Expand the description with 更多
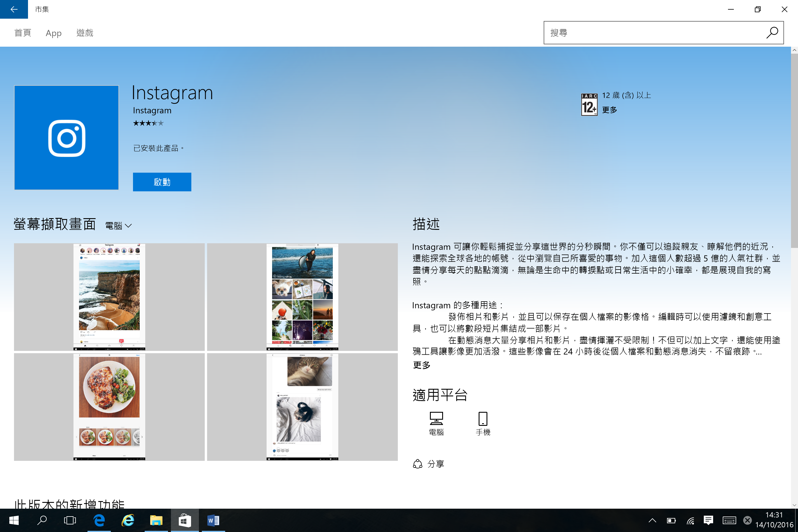This screenshot has width=798, height=532. [421, 365]
